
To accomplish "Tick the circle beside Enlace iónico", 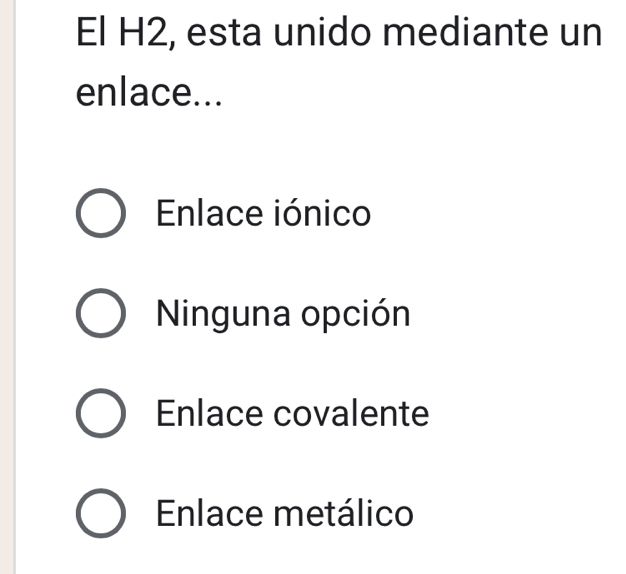I will tap(101, 215).
